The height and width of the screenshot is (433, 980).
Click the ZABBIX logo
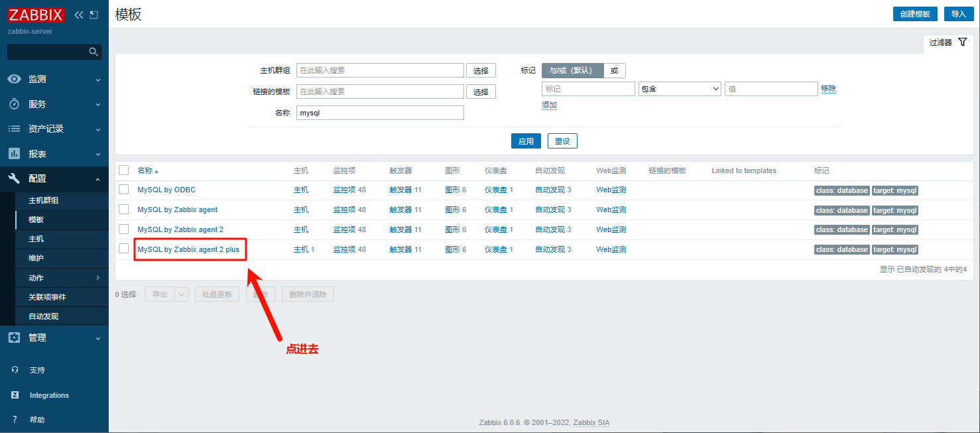[36, 15]
